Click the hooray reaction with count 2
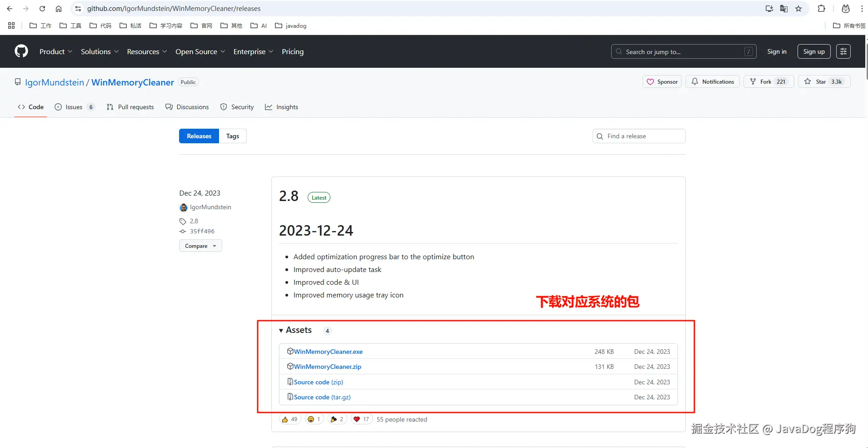Image resolution: width=868 pixels, height=448 pixels. click(337, 419)
